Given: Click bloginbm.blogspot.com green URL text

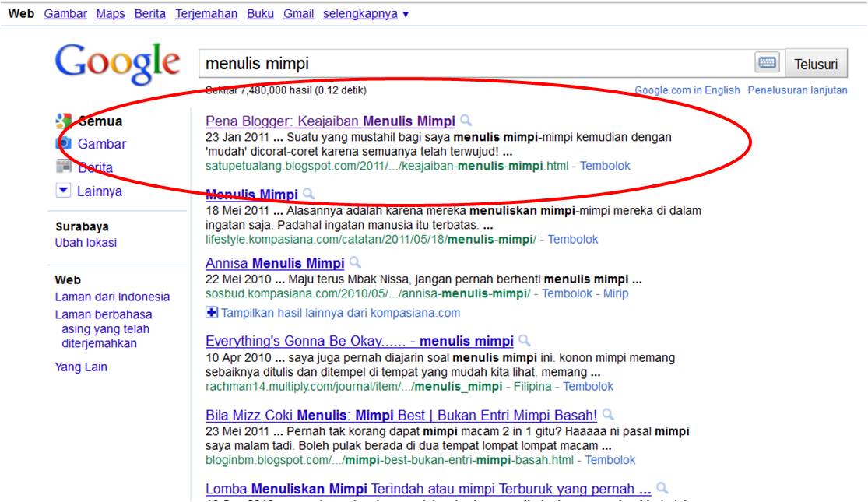Looking at the screenshot, I should (x=390, y=460).
